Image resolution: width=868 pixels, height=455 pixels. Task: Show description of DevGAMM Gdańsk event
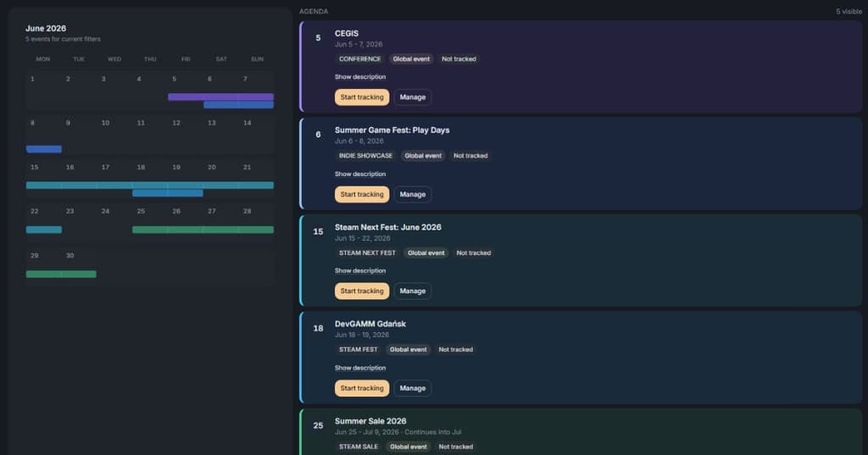[359, 368]
